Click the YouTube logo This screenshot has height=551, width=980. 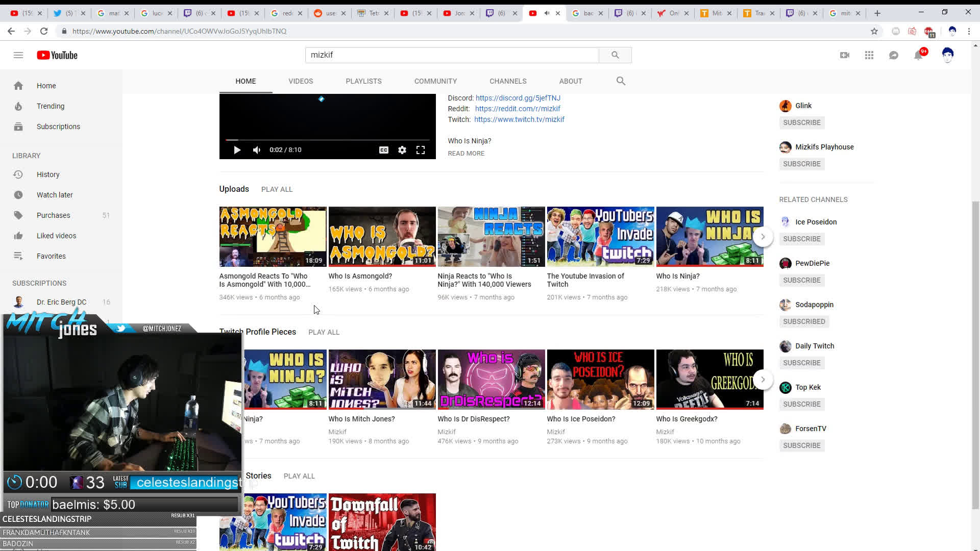pos(57,55)
